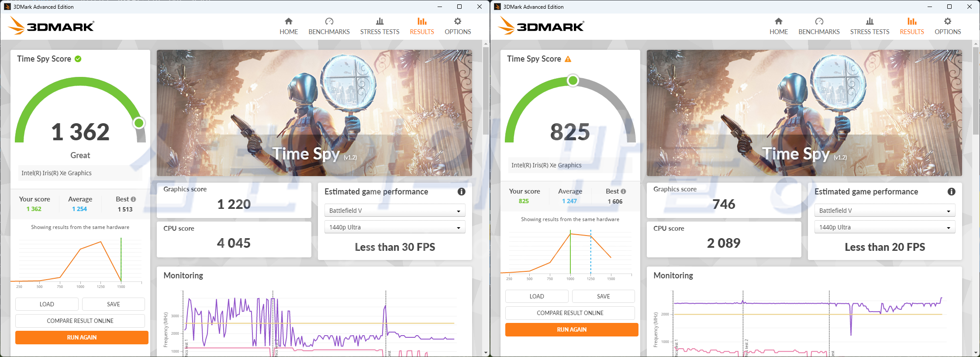Open OPTIONS gear in left 3DMark window

[458, 26]
